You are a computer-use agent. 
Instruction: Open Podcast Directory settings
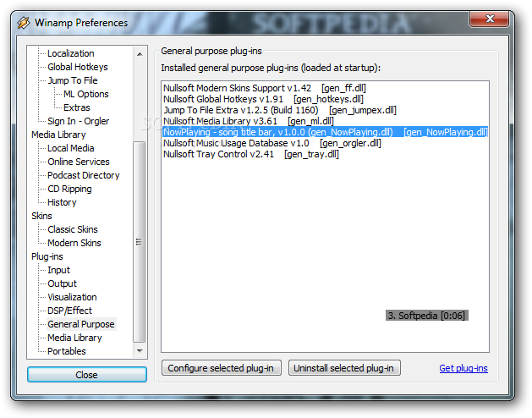point(84,175)
